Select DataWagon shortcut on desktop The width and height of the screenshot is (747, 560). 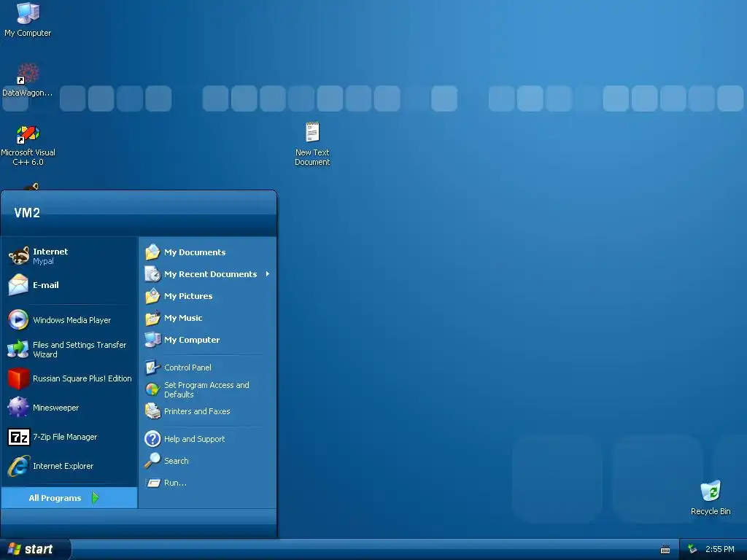pos(28,80)
